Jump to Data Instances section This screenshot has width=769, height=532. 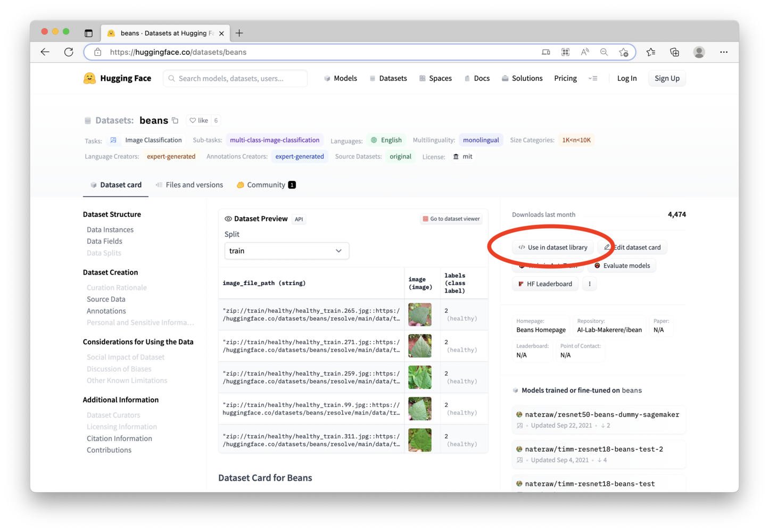pos(110,230)
